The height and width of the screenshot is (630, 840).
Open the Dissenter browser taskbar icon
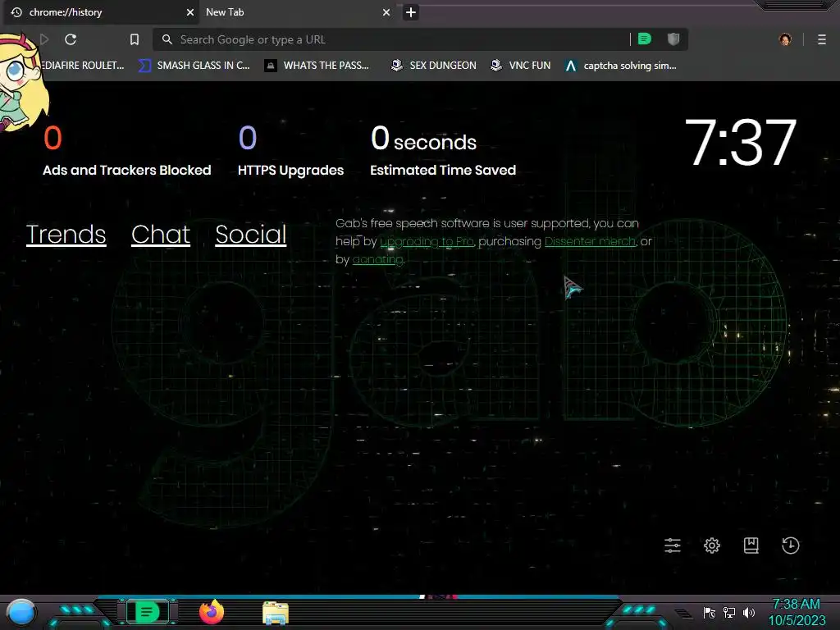click(x=147, y=612)
